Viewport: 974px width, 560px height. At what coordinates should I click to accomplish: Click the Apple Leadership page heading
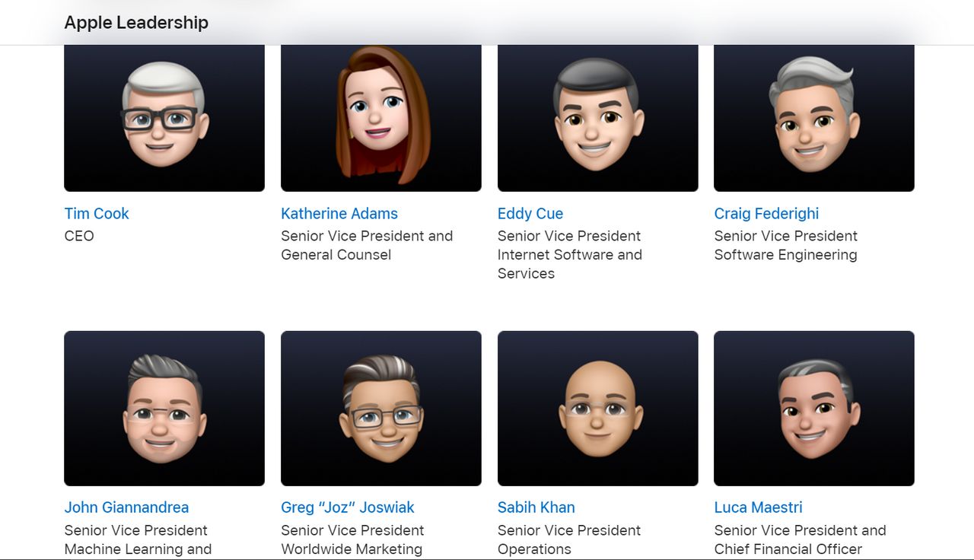click(x=136, y=23)
